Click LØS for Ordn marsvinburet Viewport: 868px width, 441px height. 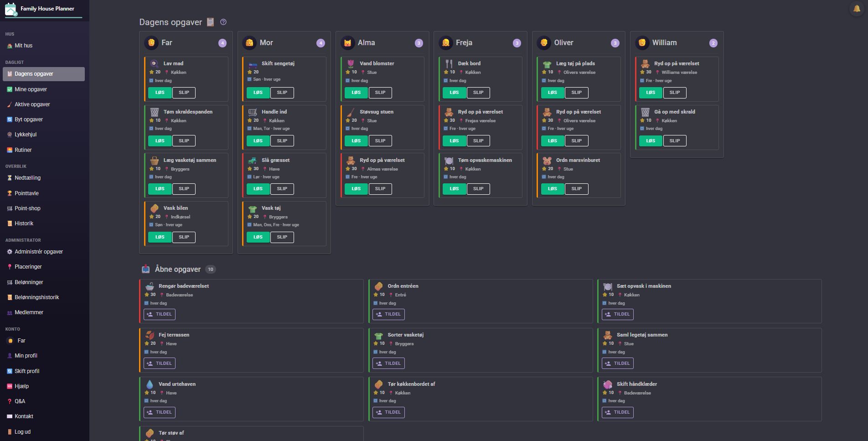point(553,189)
